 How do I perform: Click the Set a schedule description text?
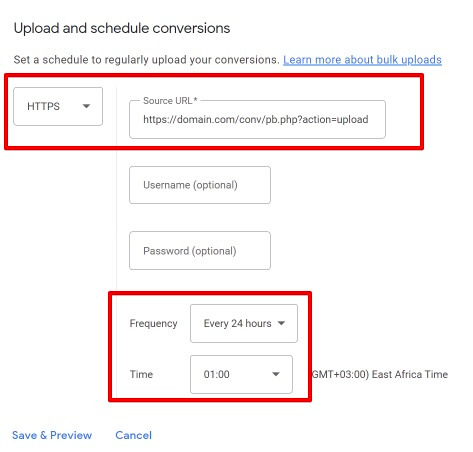point(146,60)
